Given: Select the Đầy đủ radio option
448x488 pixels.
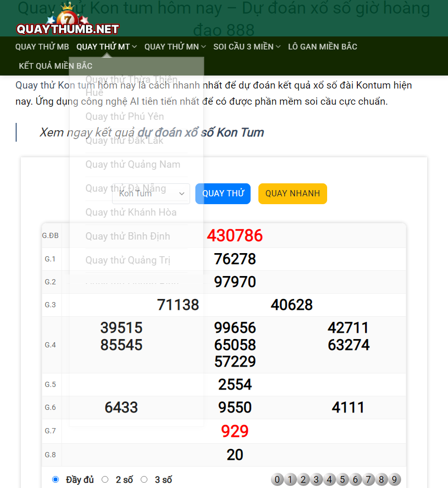Looking at the screenshot, I should pyautogui.click(x=55, y=479).
